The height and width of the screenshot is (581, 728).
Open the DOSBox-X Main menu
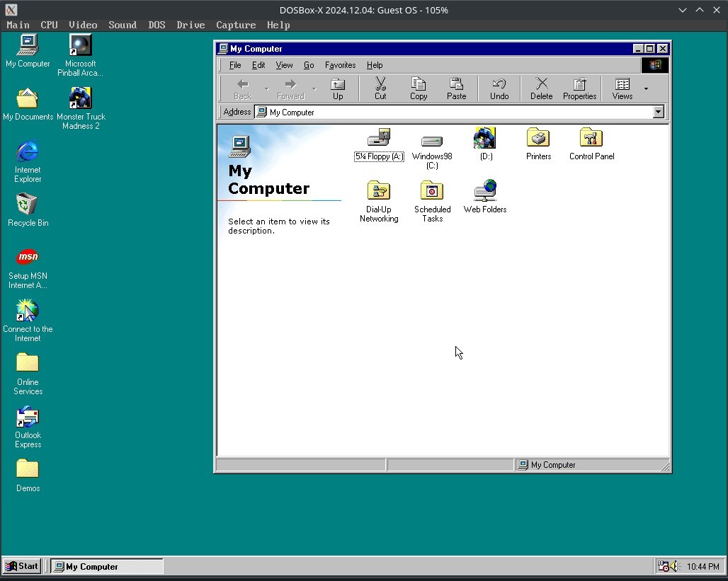pos(18,25)
